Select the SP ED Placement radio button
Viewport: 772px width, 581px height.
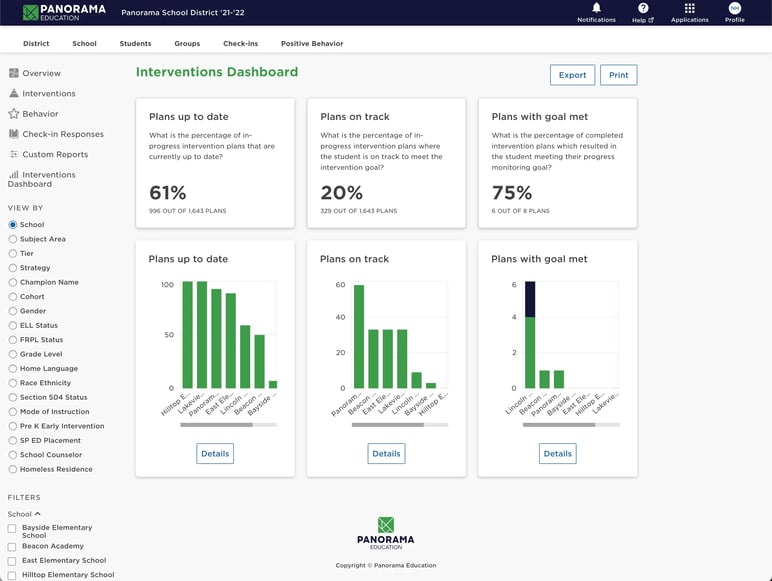coord(13,440)
